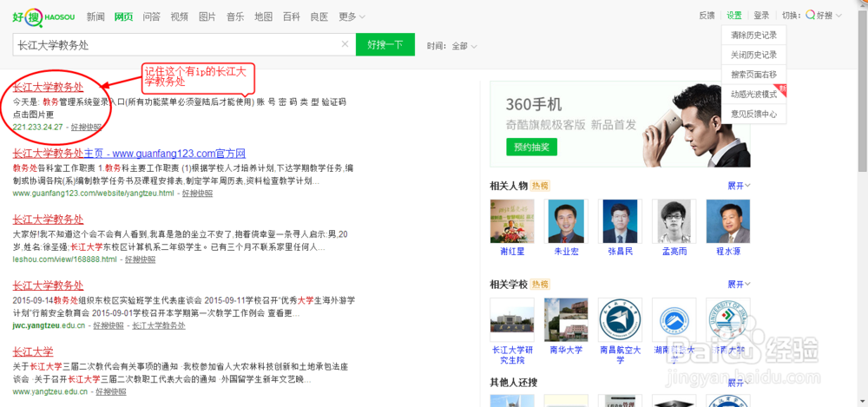
Task: Click the 登录 login link
Action: pyautogui.click(x=762, y=16)
